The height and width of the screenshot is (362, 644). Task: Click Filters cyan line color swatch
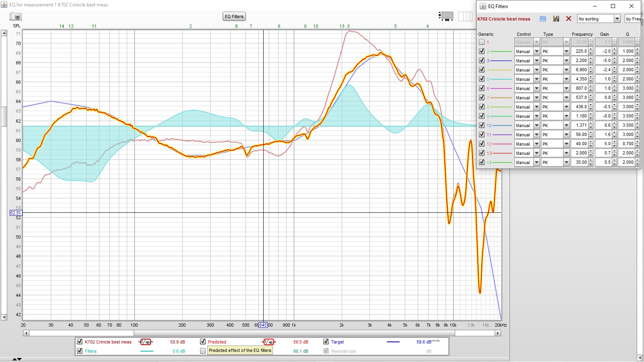pos(147,351)
